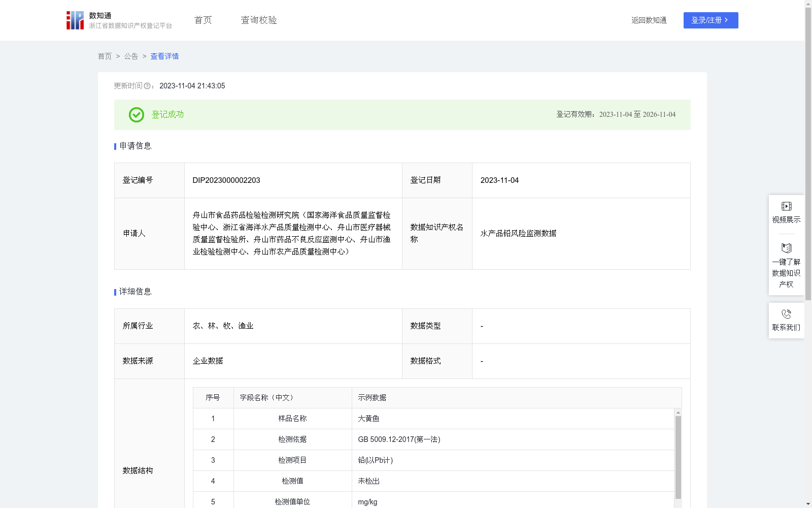Click the 数据结构 row label
Viewport: 812px width, 508px height.
(x=138, y=471)
